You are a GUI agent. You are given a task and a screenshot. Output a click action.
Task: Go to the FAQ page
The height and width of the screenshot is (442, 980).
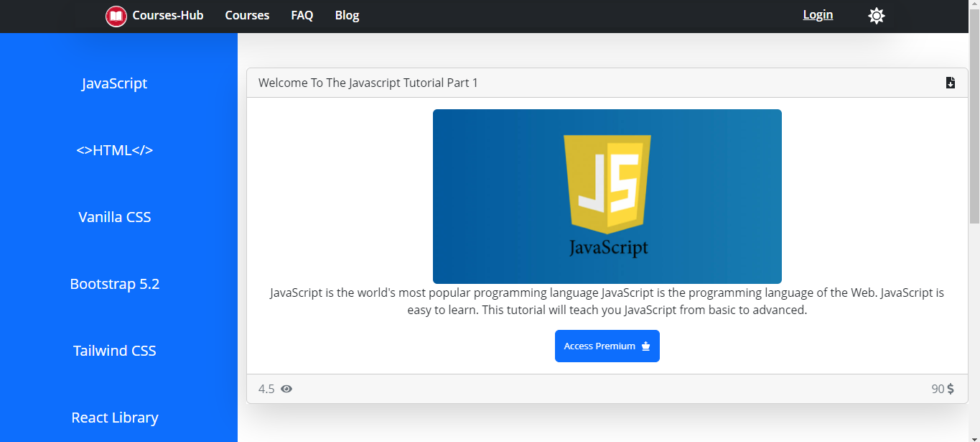pyautogui.click(x=302, y=15)
